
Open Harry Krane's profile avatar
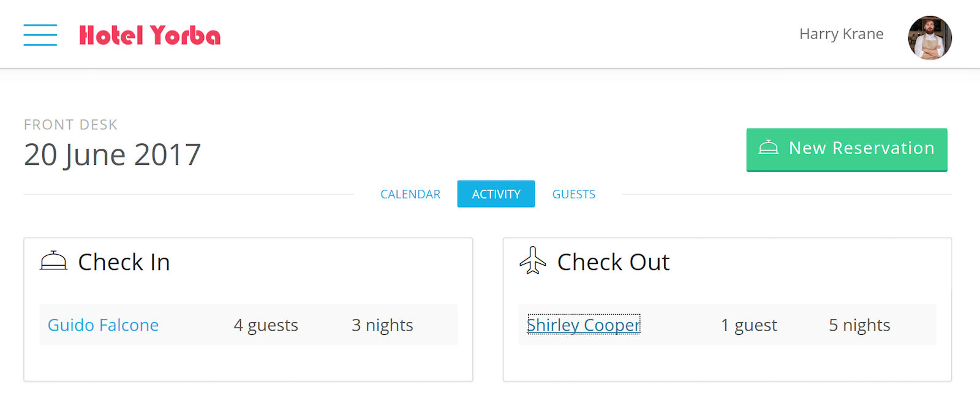(930, 37)
